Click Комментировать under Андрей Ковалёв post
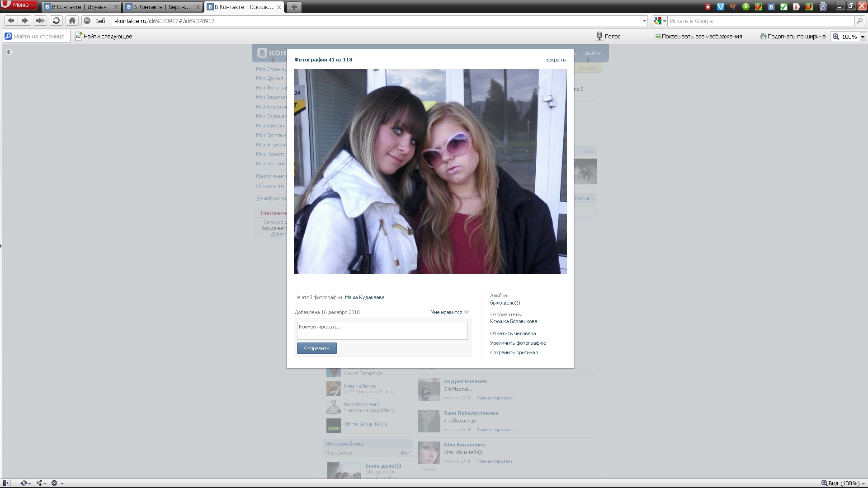Viewport: 868px width, 488px height. pyautogui.click(x=495, y=398)
